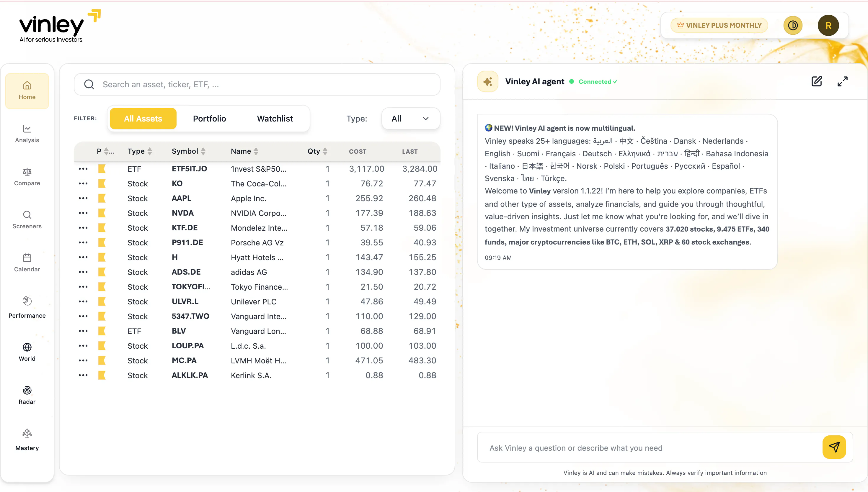
Task: Open row options for P911.DE
Action: click(83, 243)
